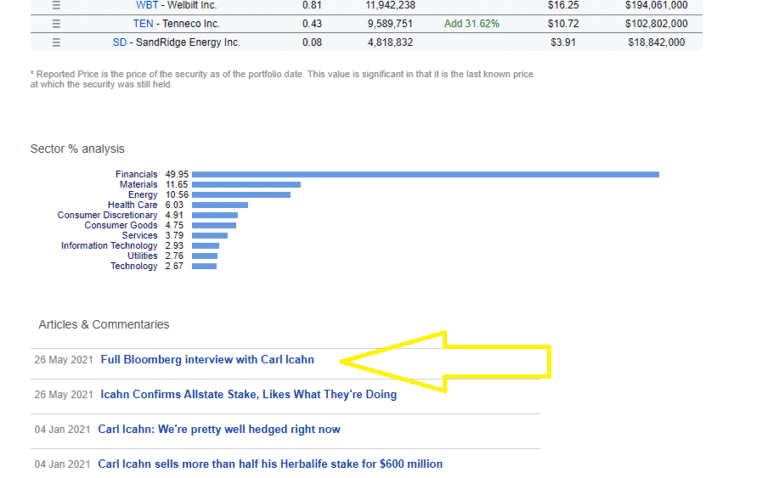Read the 'We're pretty well hedged' article
The height and width of the screenshot is (478, 768).
pyautogui.click(x=219, y=430)
